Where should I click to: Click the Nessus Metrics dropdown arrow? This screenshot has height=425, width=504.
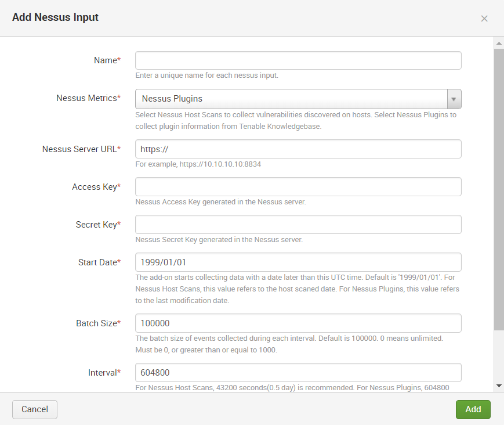point(454,99)
